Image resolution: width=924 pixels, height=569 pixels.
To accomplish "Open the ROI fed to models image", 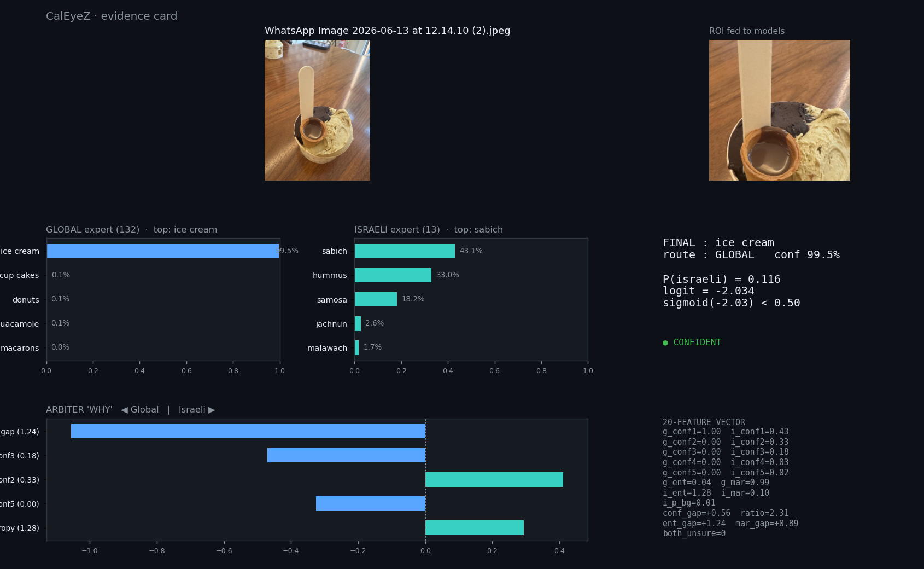I will pos(780,110).
